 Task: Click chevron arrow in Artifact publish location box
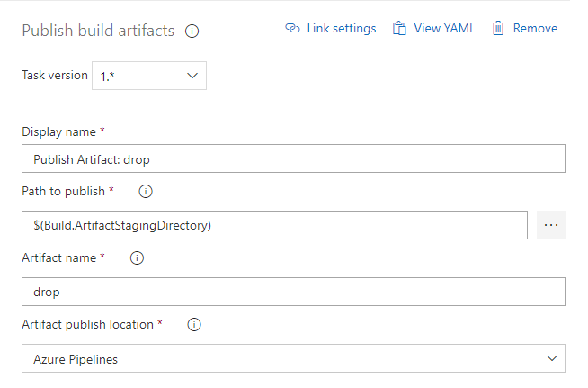coord(551,358)
